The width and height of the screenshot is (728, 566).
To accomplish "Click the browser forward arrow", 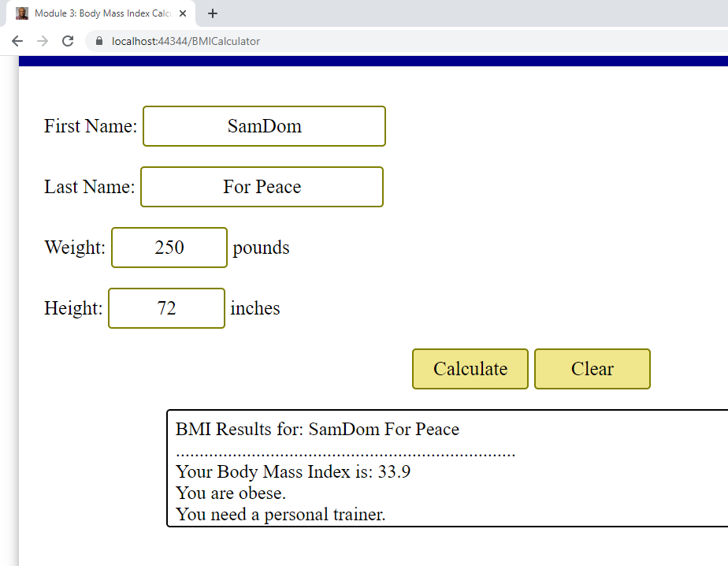I will [x=43, y=41].
